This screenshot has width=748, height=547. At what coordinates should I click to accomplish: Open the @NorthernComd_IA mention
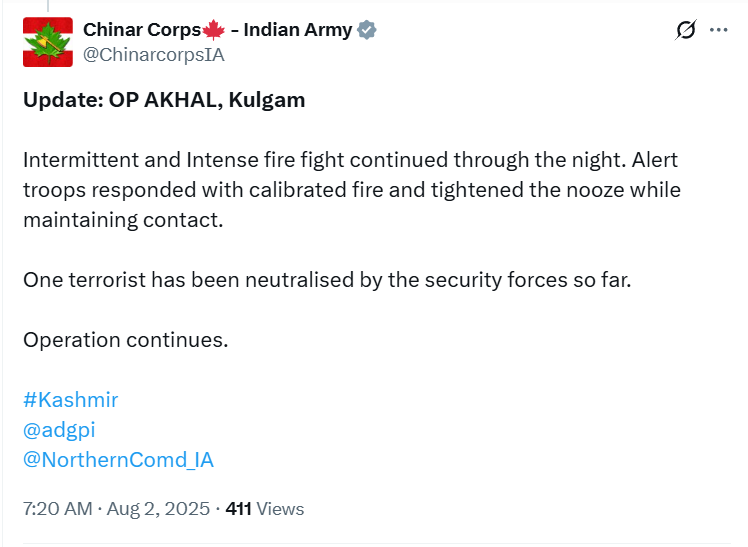[118, 460]
